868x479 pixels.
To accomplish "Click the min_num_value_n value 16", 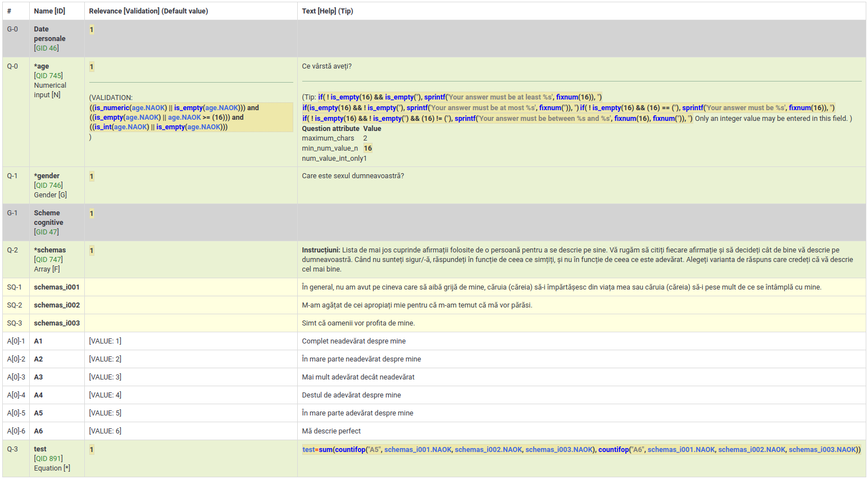I will (x=367, y=148).
